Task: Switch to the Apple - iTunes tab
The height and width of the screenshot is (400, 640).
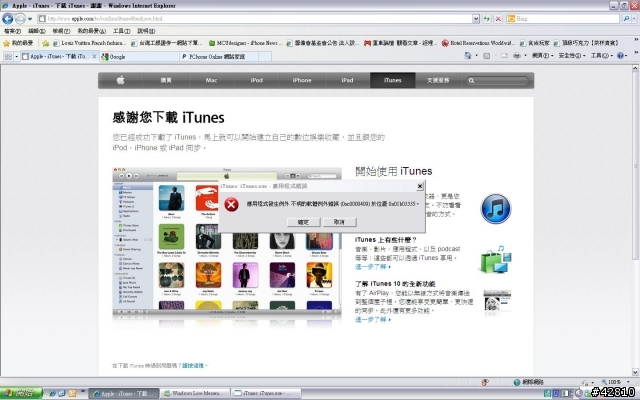Action: (56, 57)
